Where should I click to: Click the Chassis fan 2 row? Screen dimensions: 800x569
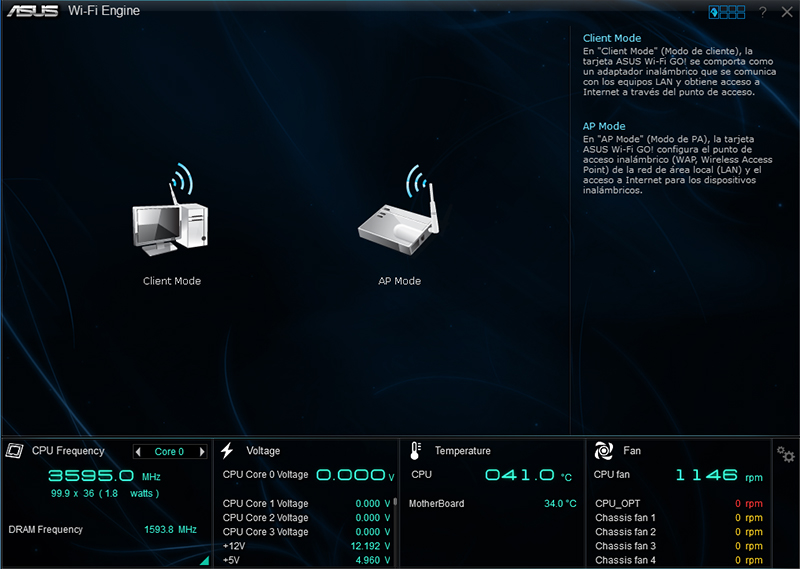679,532
